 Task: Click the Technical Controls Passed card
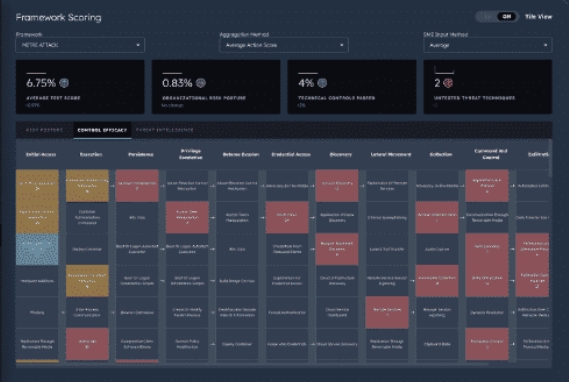click(x=352, y=87)
